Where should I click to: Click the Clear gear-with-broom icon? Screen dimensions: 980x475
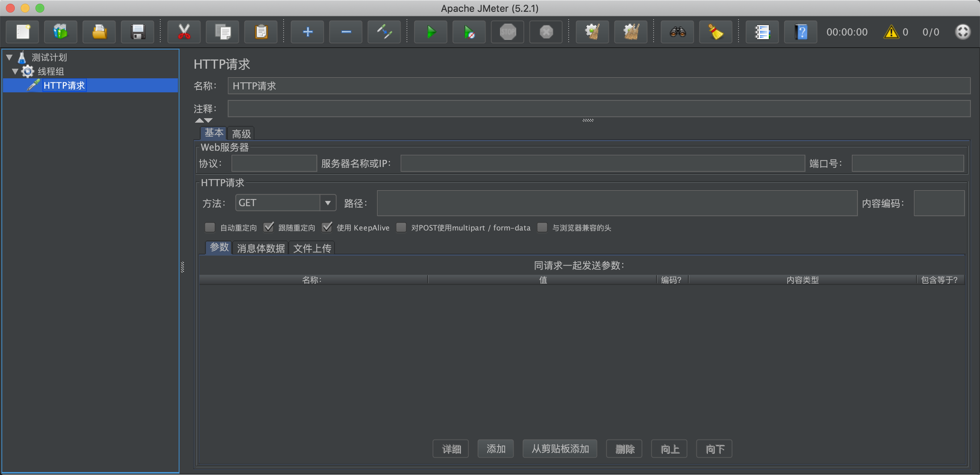point(592,32)
